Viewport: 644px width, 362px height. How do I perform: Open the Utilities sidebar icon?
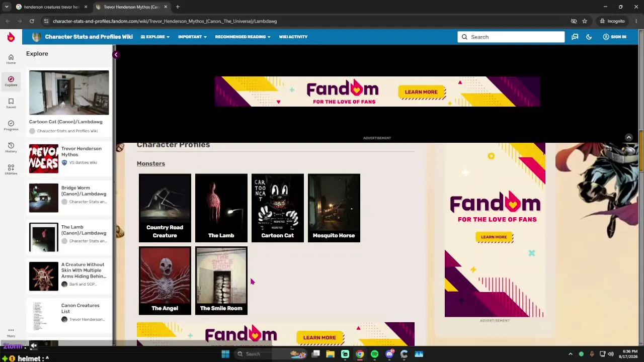point(11,169)
